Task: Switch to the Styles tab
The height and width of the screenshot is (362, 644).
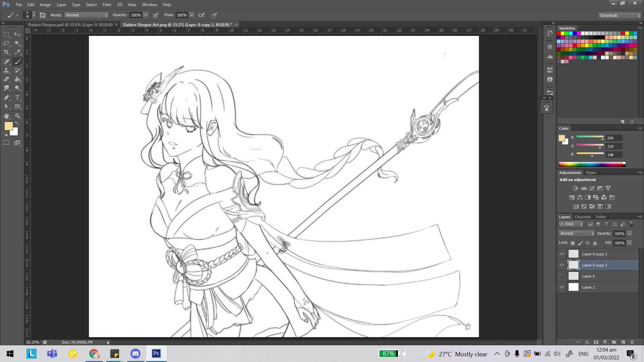Action: click(591, 173)
